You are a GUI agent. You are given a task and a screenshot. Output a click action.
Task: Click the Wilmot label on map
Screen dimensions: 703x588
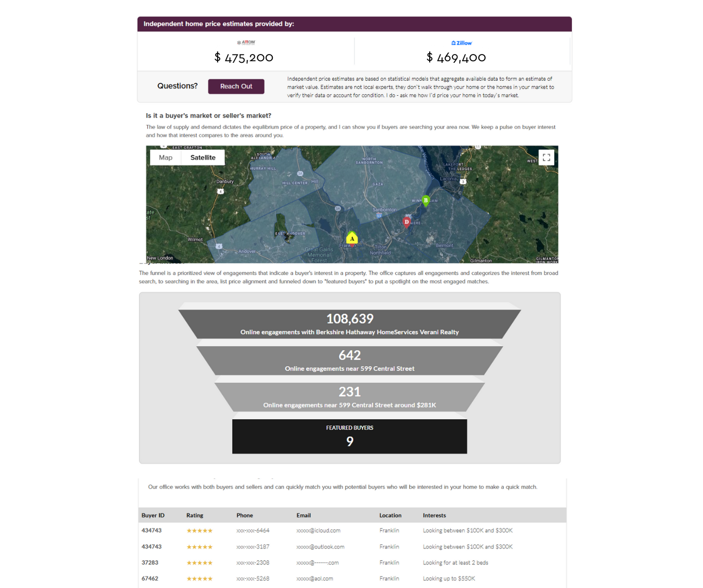tap(195, 240)
